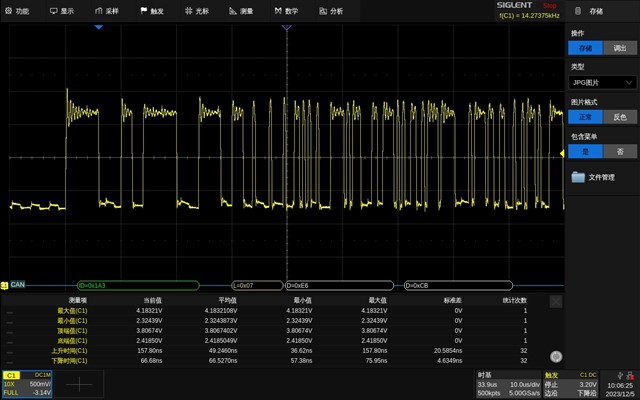Click the 4.6349ns standard deviation value
The width and height of the screenshot is (640, 400).
(x=450, y=360)
